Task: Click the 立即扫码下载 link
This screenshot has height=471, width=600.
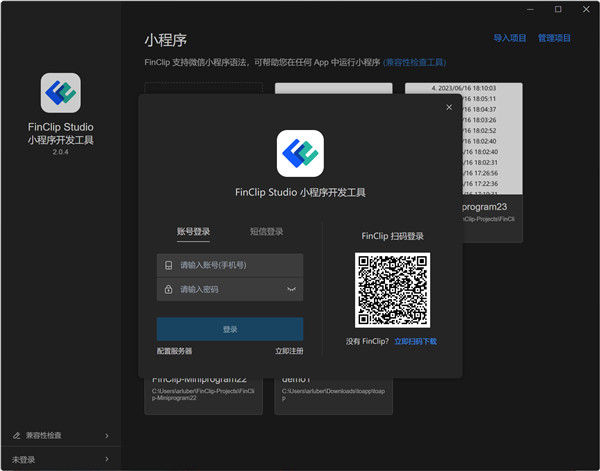Action: [416, 341]
